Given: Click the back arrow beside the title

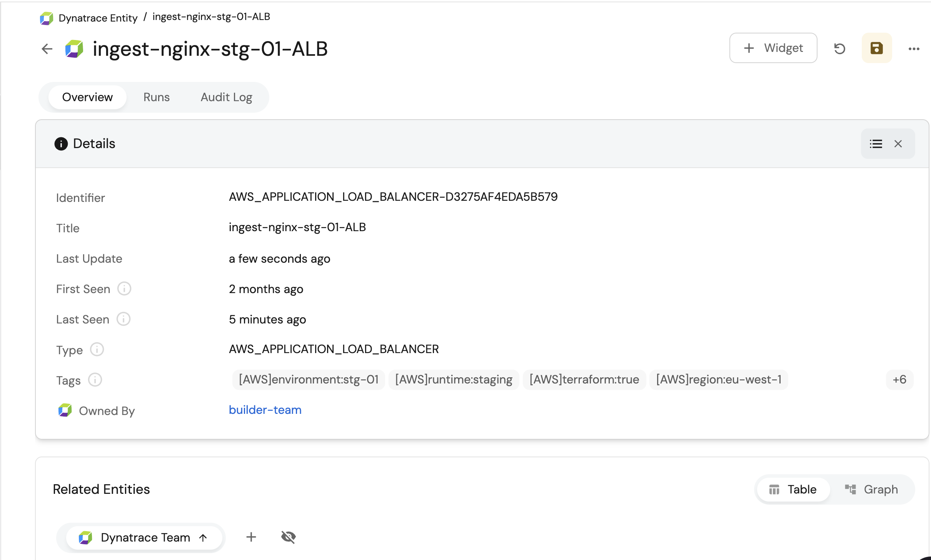Looking at the screenshot, I should (x=47, y=49).
